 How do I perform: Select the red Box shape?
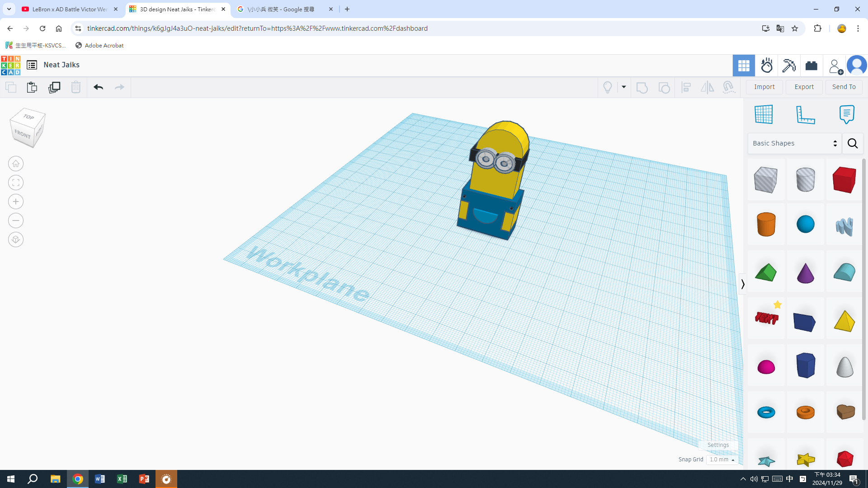844,179
